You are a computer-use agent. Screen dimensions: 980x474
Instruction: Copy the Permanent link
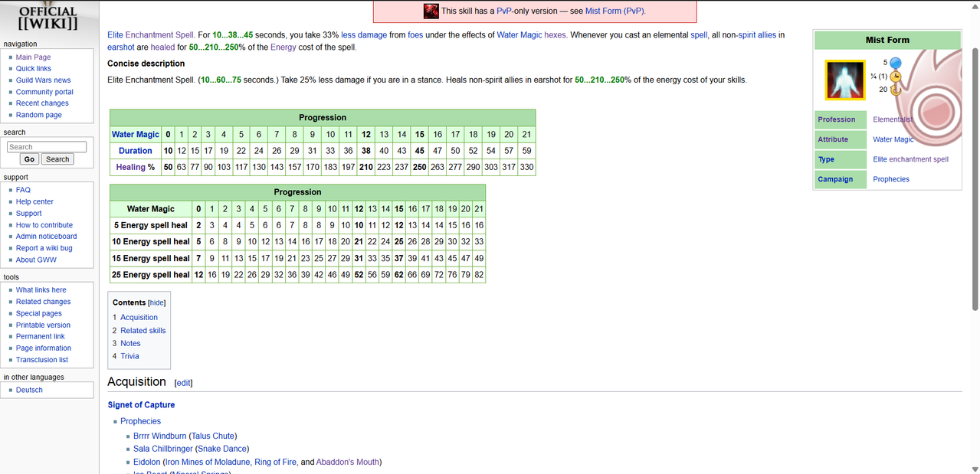point(41,336)
